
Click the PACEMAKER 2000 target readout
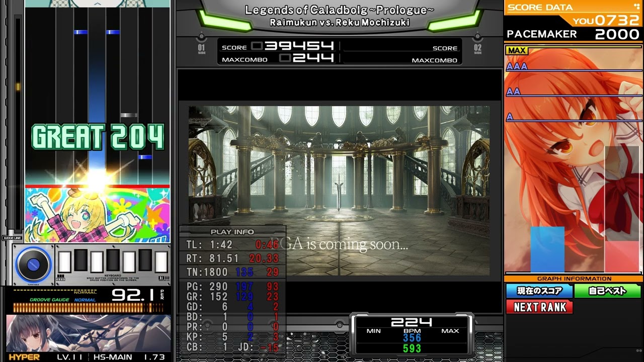(574, 34)
